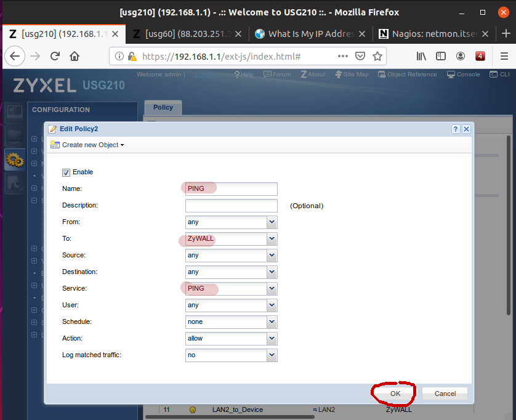Open the User dropdown

click(x=272, y=305)
